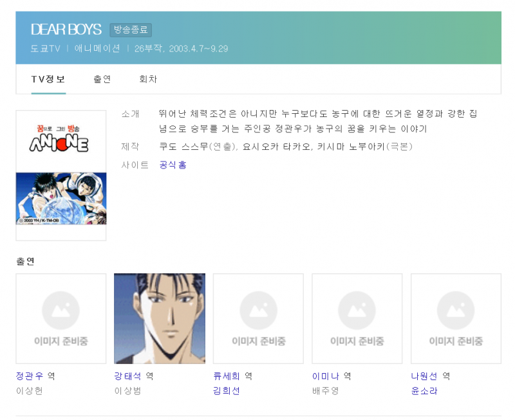Open voice actor 김희선 link
This screenshot has height=420, width=515.
(227, 391)
